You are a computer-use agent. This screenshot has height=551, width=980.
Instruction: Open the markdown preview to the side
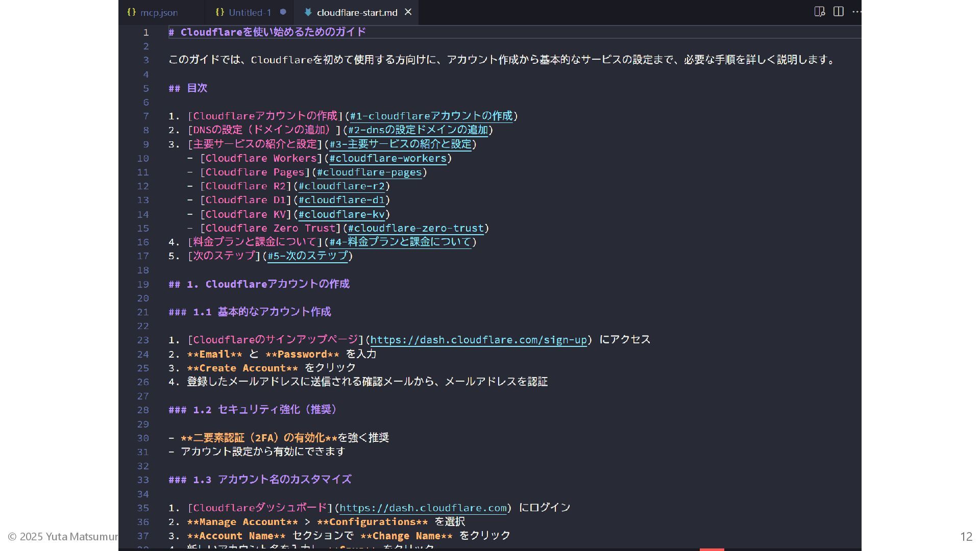pyautogui.click(x=820, y=12)
